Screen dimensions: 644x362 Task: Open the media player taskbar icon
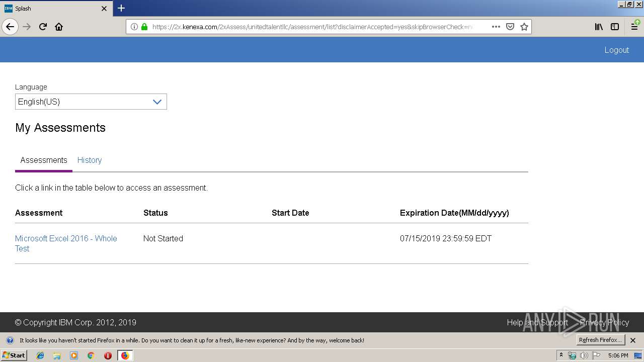tap(74, 355)
